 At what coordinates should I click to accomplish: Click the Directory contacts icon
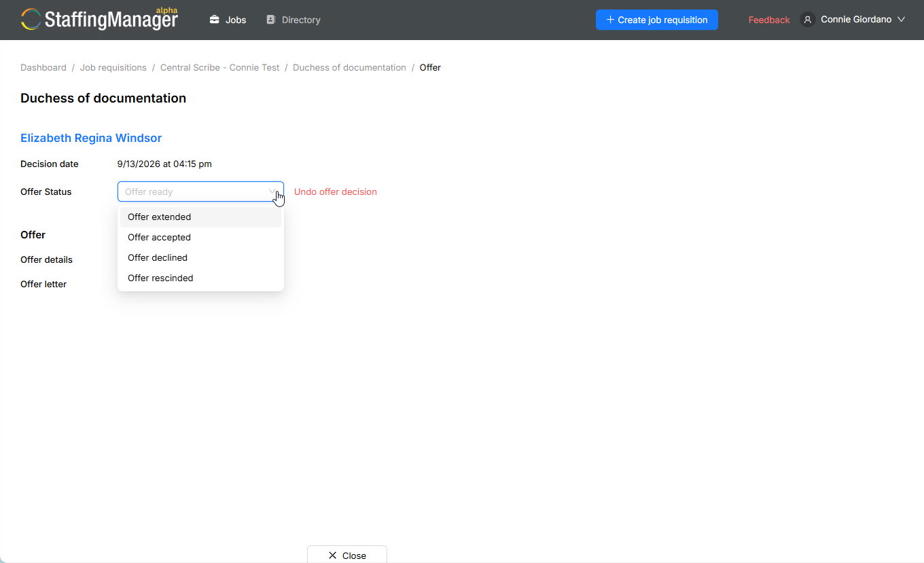271,20
